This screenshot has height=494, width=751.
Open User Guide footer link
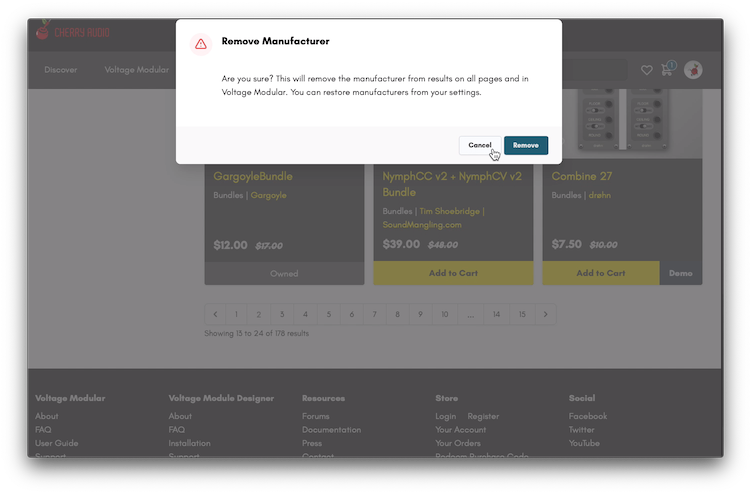pos(57,443)
